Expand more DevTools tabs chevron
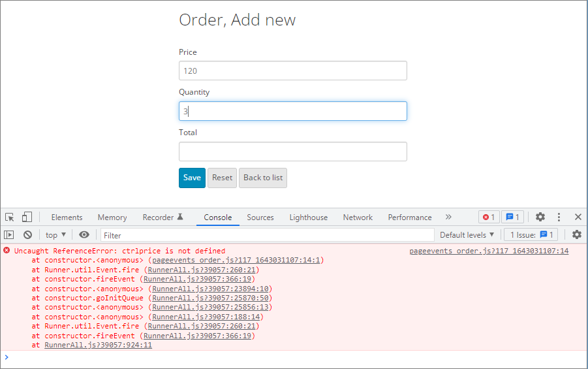Viewport: 588px width, 369px height. click(448, 217)
